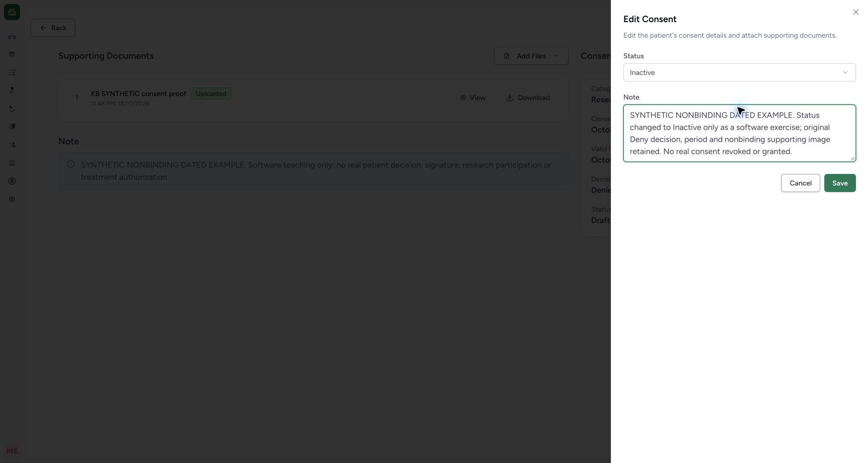Download the KB SYNTHETIC consent proof
This screenshot has height=463, width=868.
pos(528,98)
